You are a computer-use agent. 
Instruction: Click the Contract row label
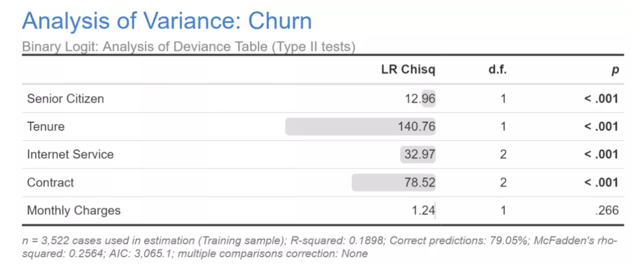coord(50,183)
